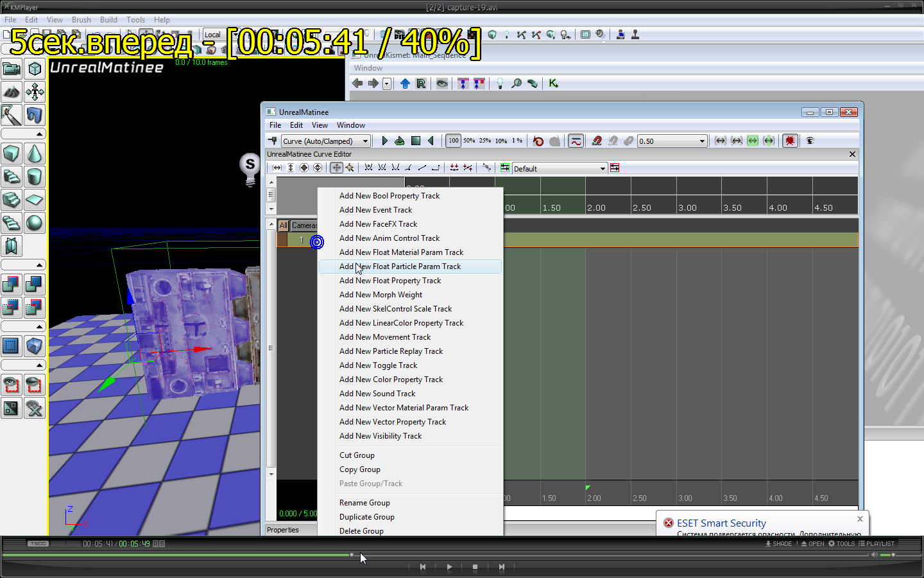Viewport: 924px width, 578px height.
Task: Toggle 50% playback speed
Action: (x=469, y=141)
